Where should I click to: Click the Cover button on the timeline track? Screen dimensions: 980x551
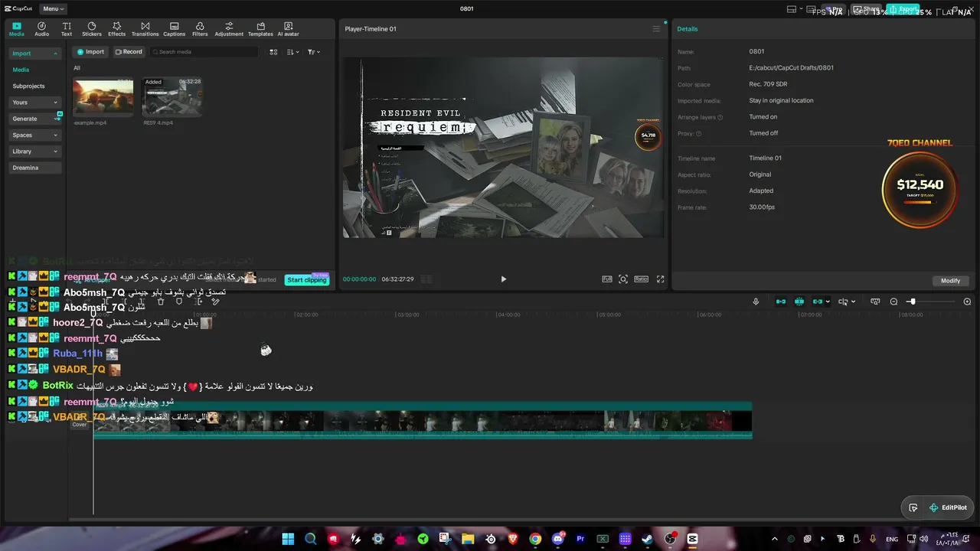click(x=80, y=424)
